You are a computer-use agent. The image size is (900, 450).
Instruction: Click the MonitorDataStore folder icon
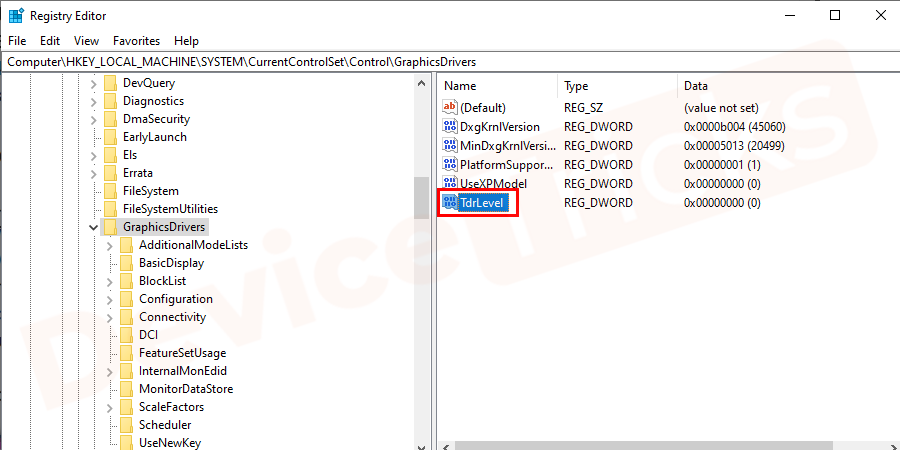click(126, 389)
